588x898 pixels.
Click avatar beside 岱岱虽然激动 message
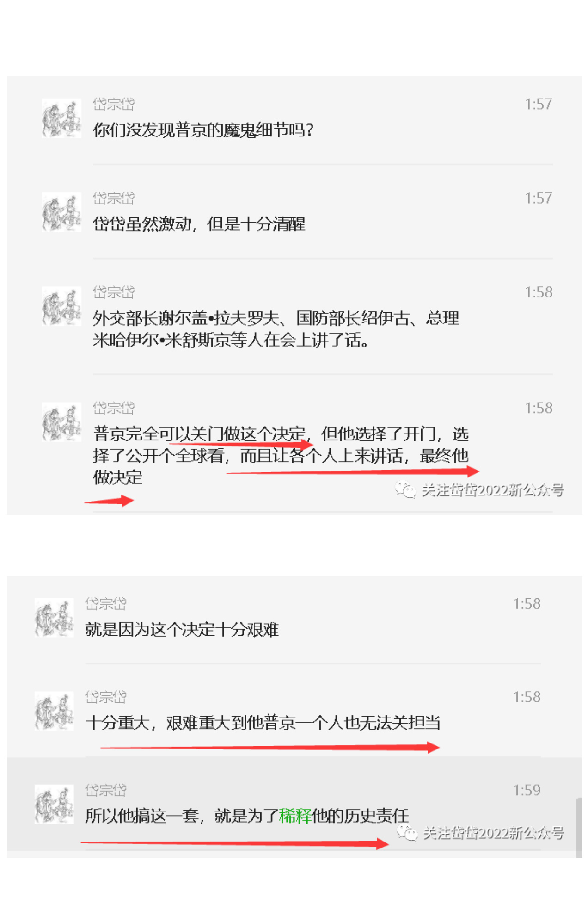[61, 212]
